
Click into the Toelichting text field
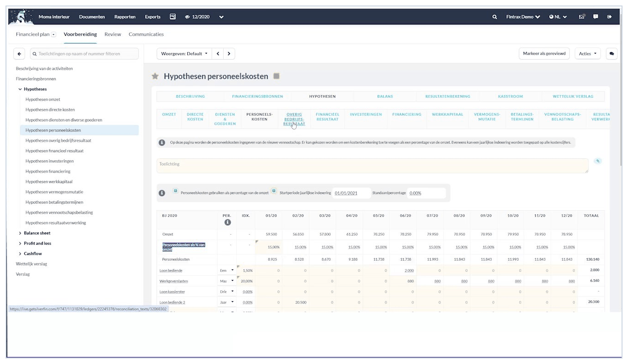coord(372,166)
